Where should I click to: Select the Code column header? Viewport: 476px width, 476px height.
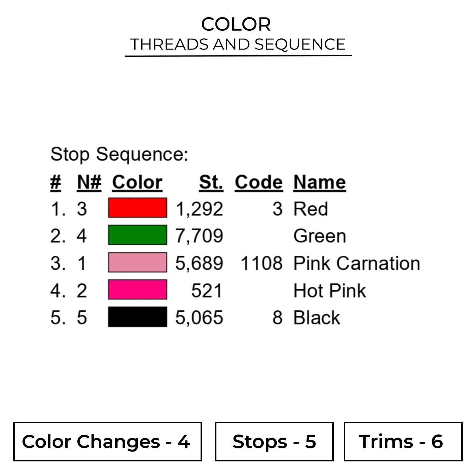click(x=258, y=182)
